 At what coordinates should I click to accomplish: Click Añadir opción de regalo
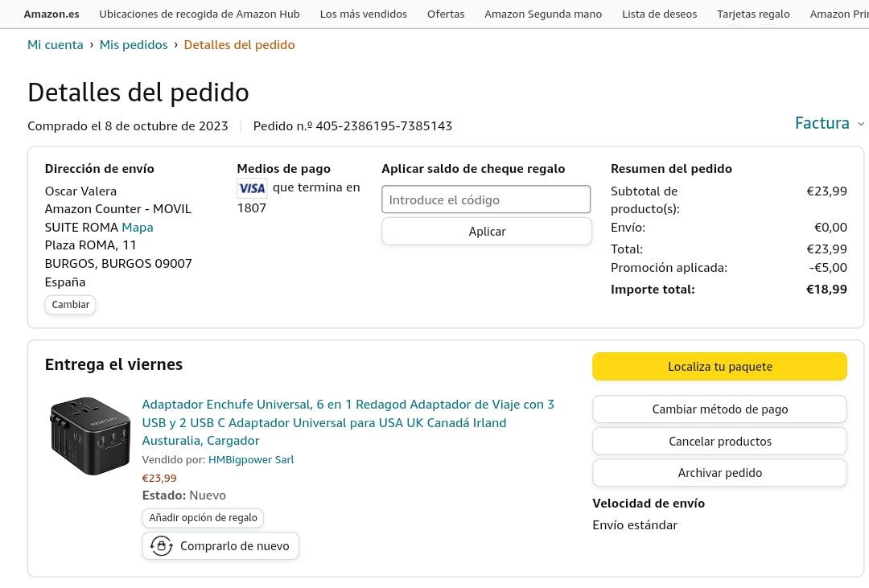(x=203, y=518)
